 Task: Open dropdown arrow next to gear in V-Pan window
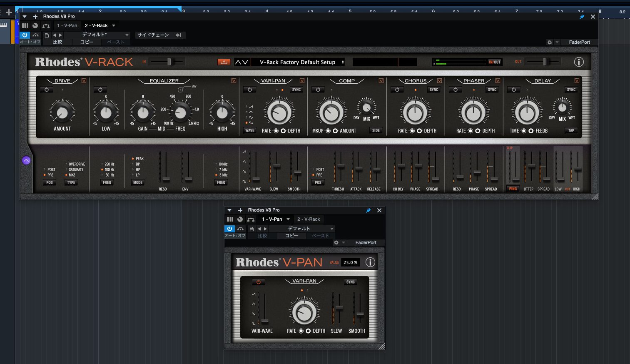pos(344,242)
